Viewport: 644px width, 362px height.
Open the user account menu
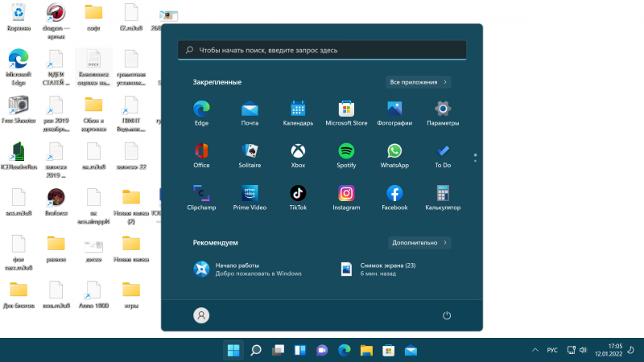pos(201,316)
